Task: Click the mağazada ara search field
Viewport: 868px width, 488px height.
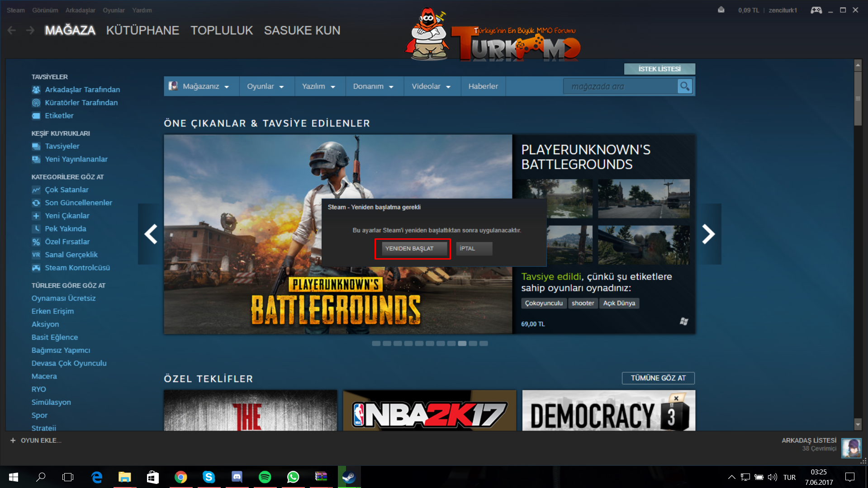Action: 620,86
